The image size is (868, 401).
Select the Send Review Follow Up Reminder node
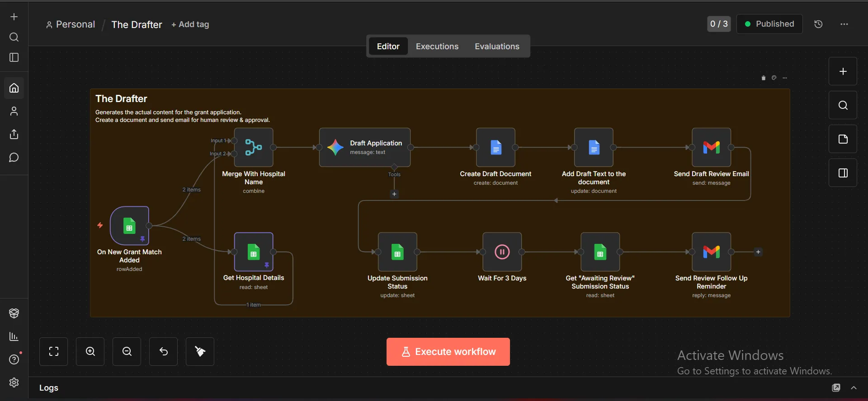[711, 252]
